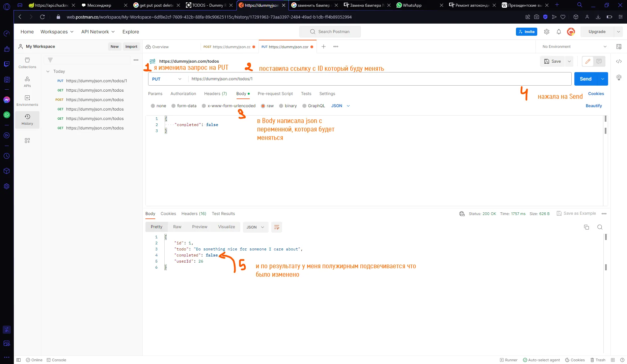Click the Save button
The image size is (627, 364).
click(552, 61)
